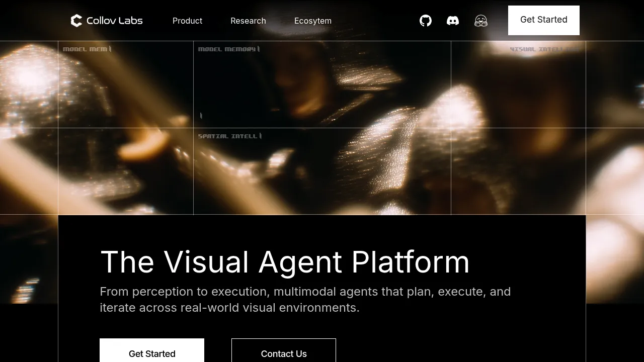Visit the Hugging Face icon link
This screenshot has height=362, width=644.
tap(481, 21)
